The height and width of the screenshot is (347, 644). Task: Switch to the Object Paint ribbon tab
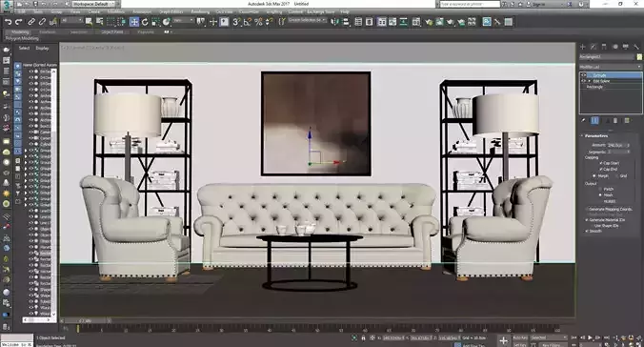coord(111,32)
